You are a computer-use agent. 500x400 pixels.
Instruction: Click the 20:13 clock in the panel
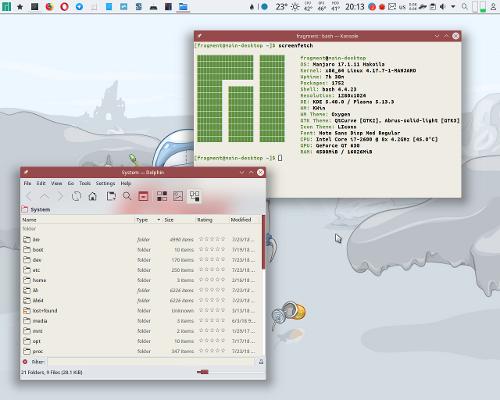pyautogui.click(x=355, y=7)
